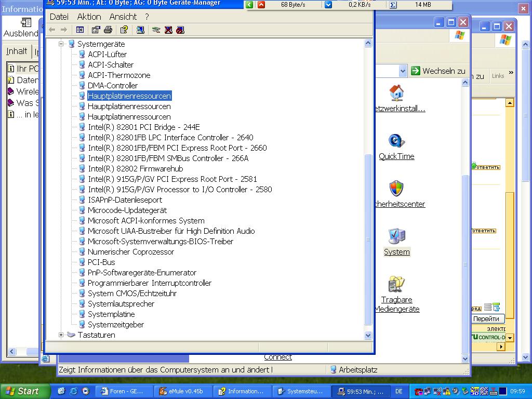This screenshot has height=399, width=532.
Task: Select the highlighted Hauptplatinenressourcen entry
Action: 129,96
